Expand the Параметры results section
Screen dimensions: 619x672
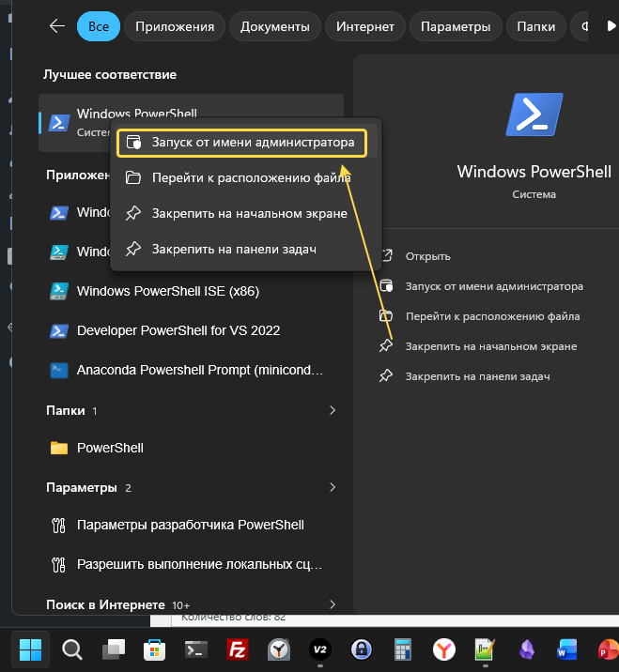click(x=333, y=487)
